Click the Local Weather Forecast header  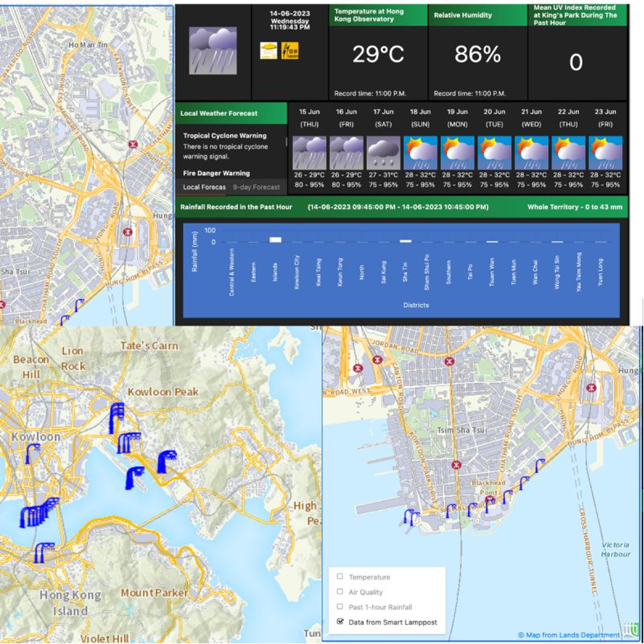(x=231, y=114)
